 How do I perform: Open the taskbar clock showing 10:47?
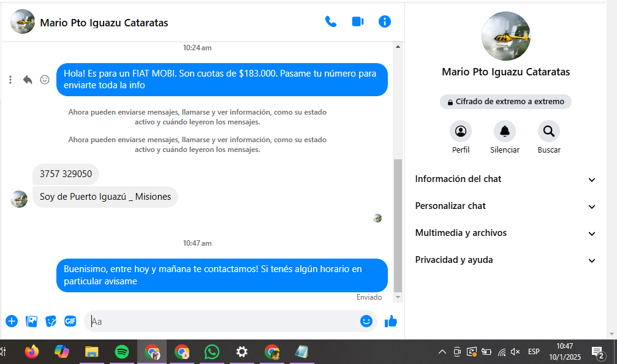[565, 351]
